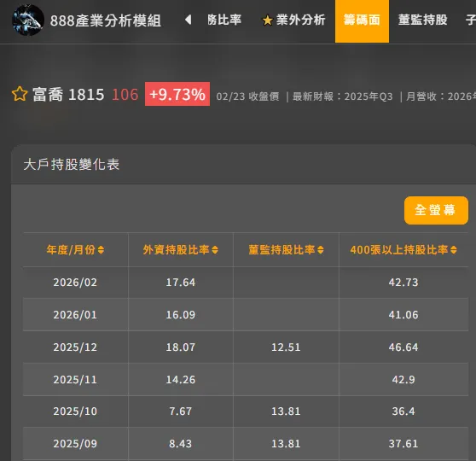
Task: Click 13.81 in the 2025/10 row
Action: 286,411
